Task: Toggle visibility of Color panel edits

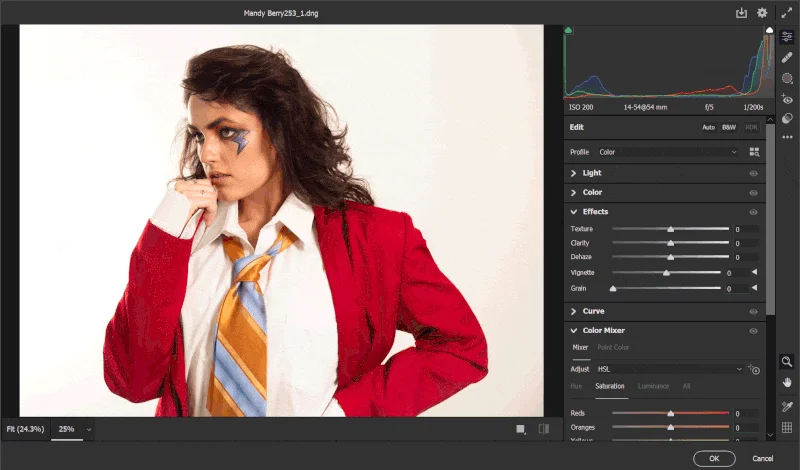Action: tap(753, 193)
